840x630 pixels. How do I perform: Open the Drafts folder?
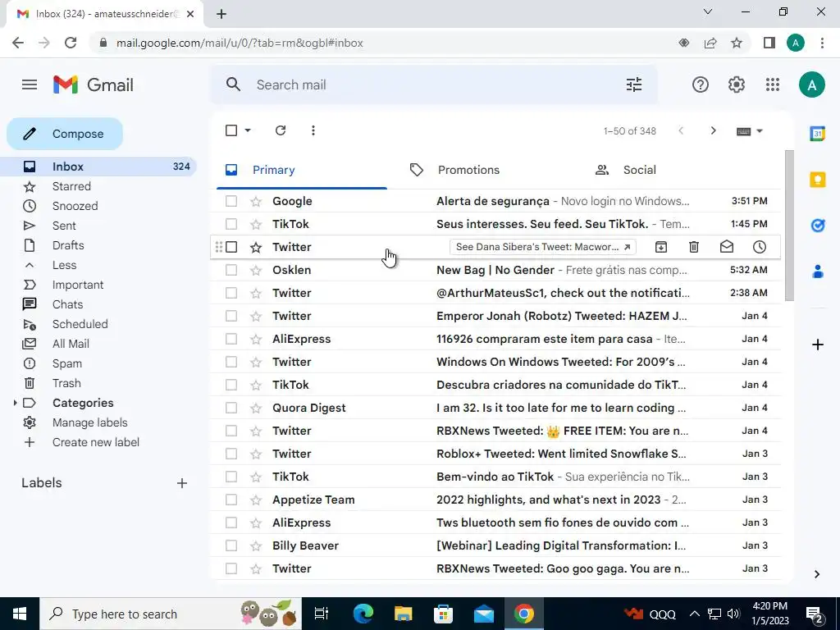(x=68, y=245)
